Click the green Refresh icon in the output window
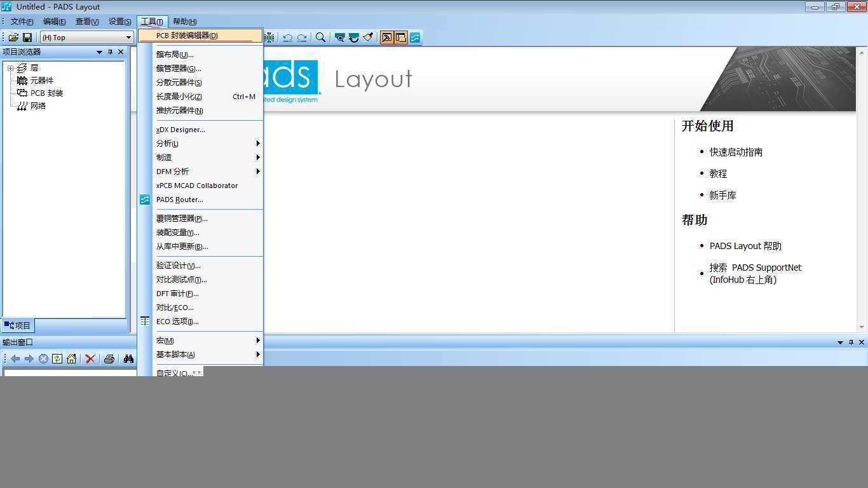 click(x=57, y=359)
